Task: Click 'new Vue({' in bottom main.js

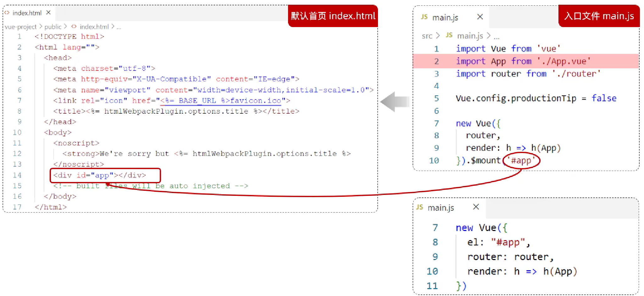Action: point(481,228)
